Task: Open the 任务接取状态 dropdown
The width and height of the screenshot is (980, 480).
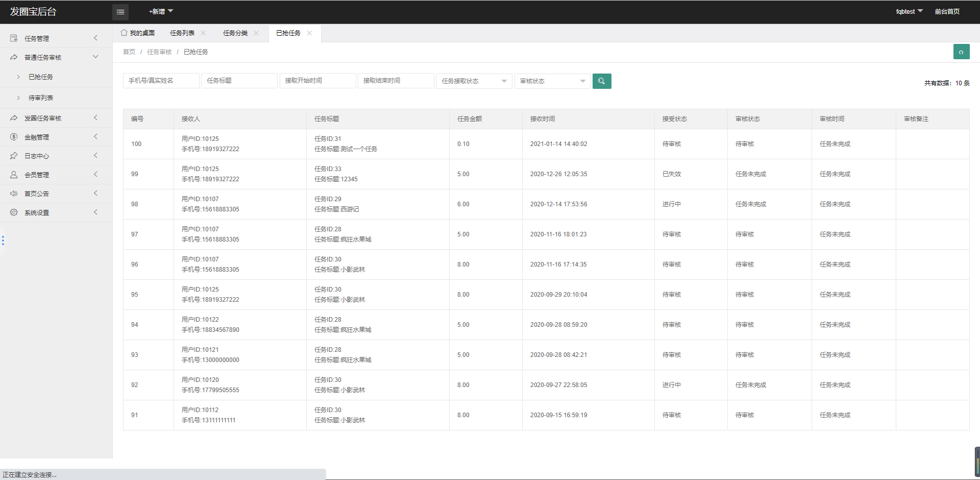Action: (x=474, y=81)
